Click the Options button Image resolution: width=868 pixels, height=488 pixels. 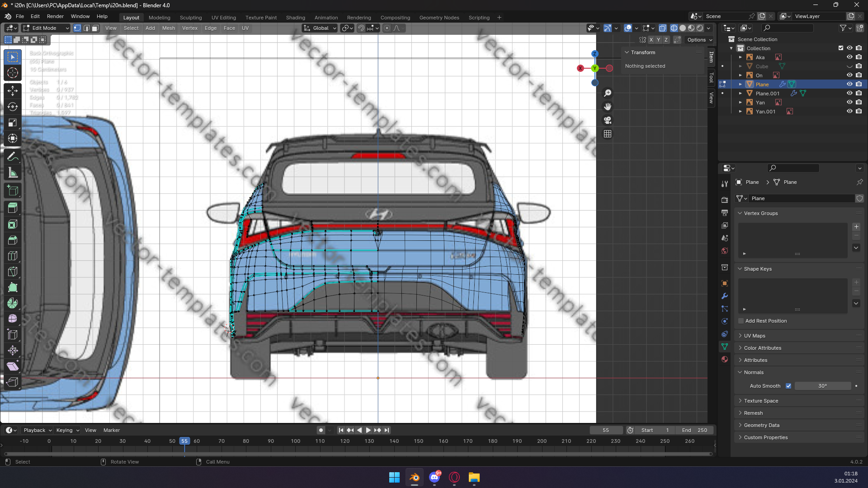pyautogui.click(x=699, y=40)
